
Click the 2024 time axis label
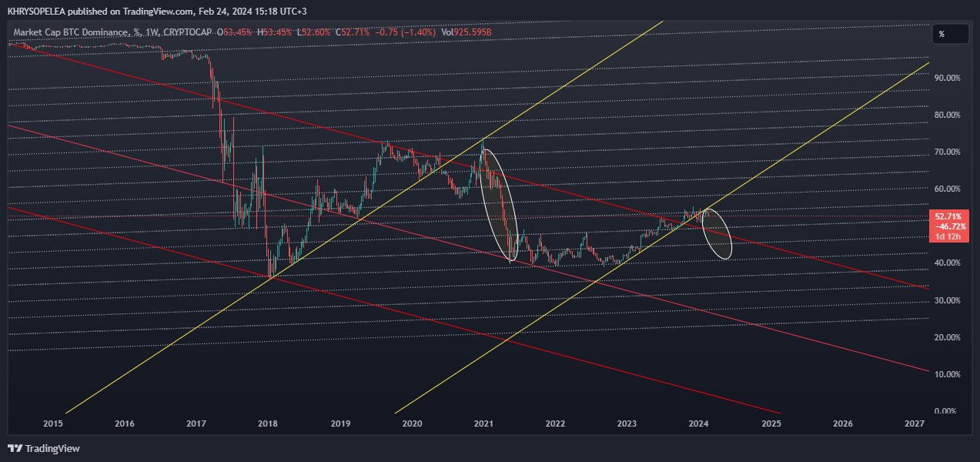698,423
